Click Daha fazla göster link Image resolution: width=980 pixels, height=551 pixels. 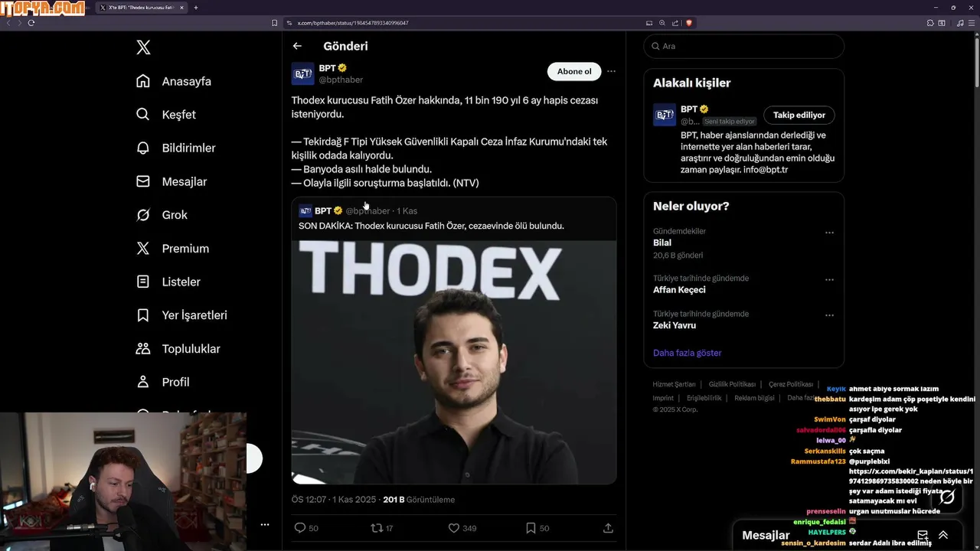click(688, 353)
